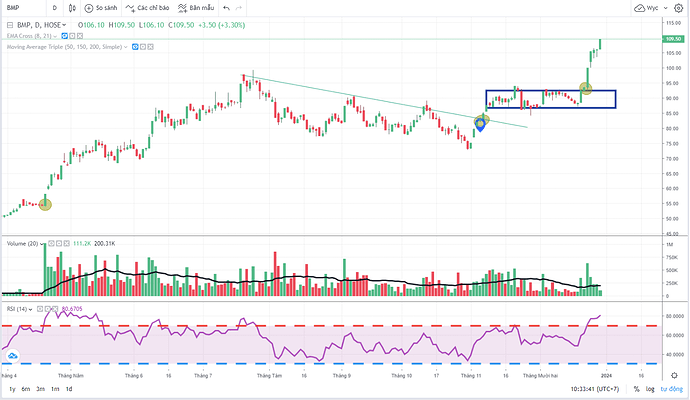Open Các chỉ báo indicators menu
Screen dimensions: 690x400
click(x=147, y=8)
